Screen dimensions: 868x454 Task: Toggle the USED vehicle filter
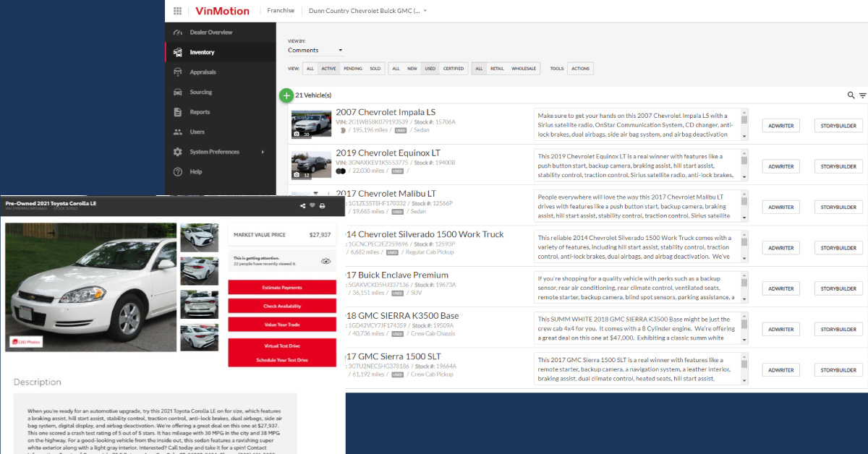[430, 69]
